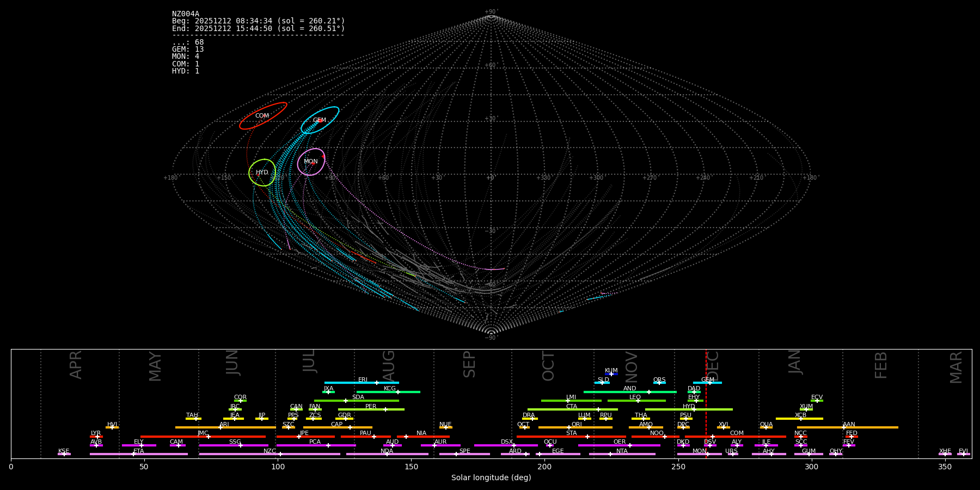Click the +270 longitude label on the map
This screenshot has height=490, width=980.
tap(650, 178)
